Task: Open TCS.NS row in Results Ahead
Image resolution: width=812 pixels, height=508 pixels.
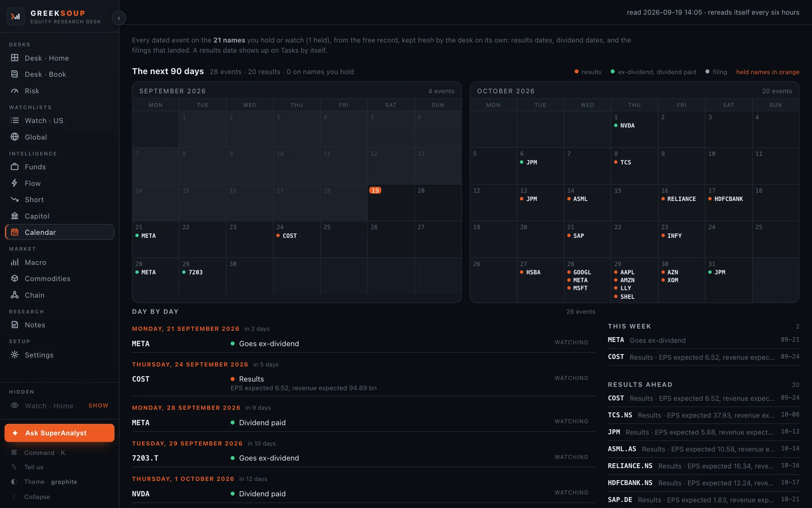Action: tap(704, 415)
